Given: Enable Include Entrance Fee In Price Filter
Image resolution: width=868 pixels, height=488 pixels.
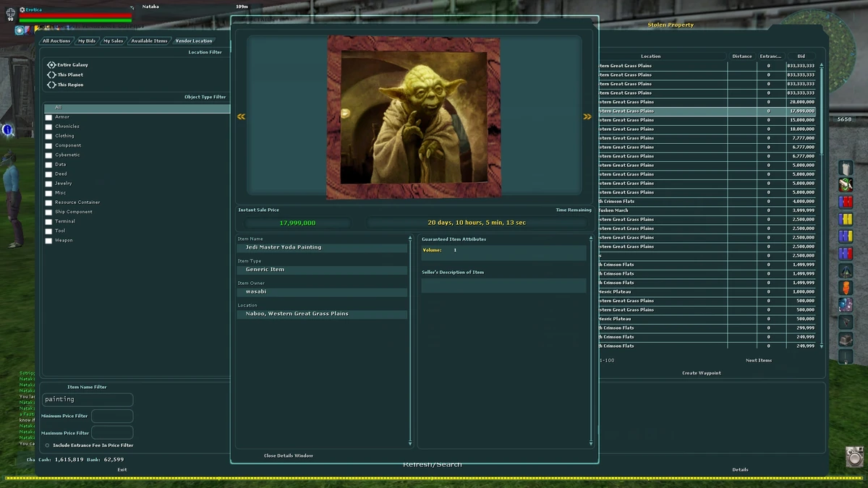Looking at the screenshot, I should (x=46, y=445).
